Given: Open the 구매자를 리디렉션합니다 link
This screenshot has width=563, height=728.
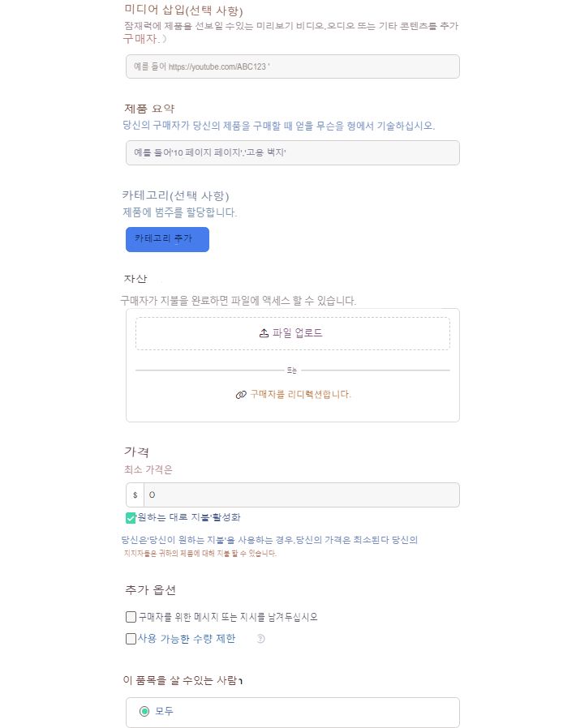Looking at the screenshot, I should [300, 395].
